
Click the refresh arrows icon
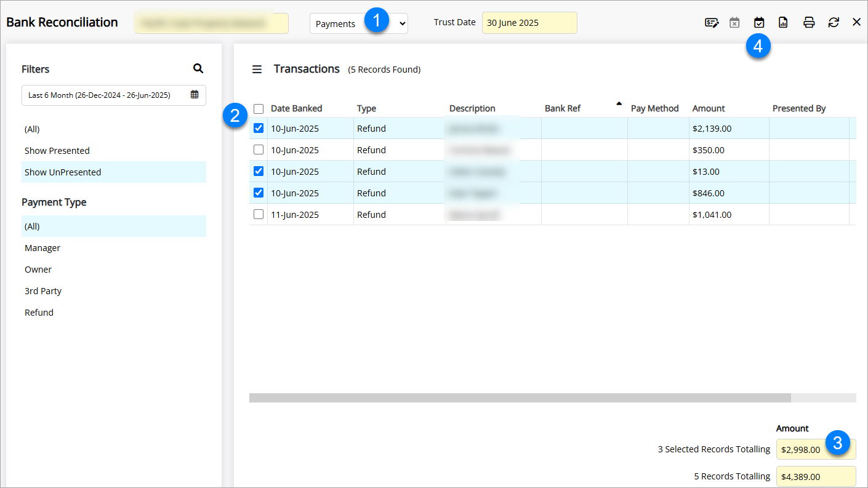(834, 23)
